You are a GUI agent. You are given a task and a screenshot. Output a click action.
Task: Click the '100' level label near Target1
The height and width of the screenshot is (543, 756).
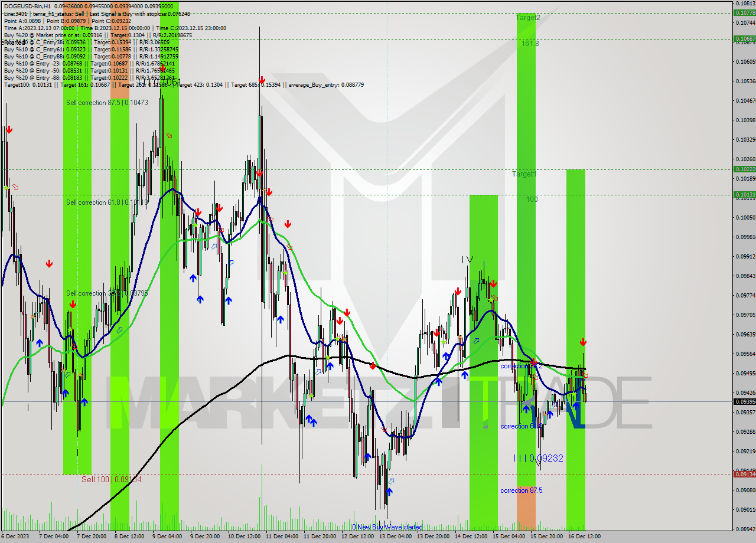532,199
